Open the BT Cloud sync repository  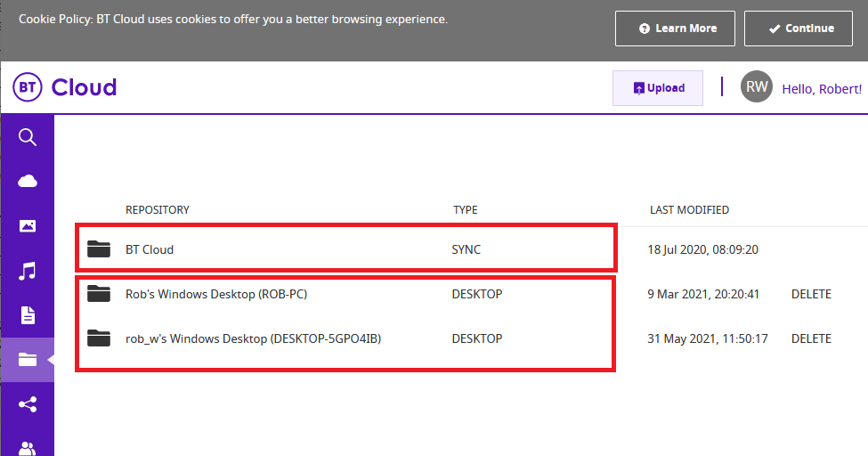150,249
